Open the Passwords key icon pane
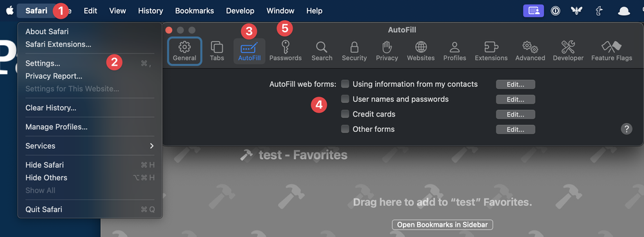 pyautogui.click(x=286, y=51)
